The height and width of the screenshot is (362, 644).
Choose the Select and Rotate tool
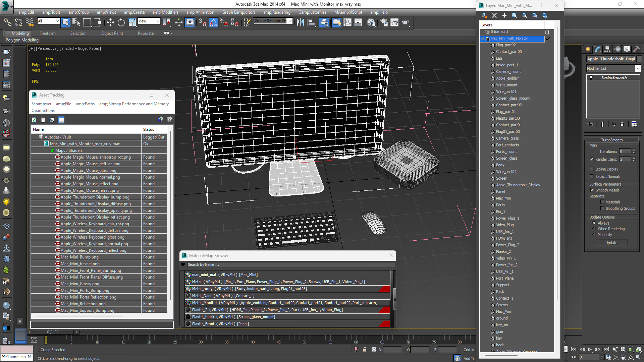[x=121, y=22]
